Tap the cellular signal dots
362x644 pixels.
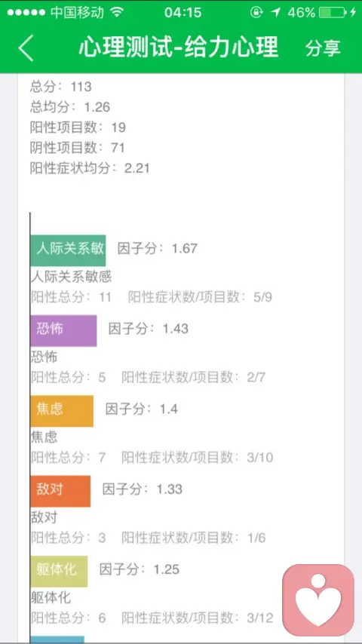pyautogui.click(x=26, y=13)
